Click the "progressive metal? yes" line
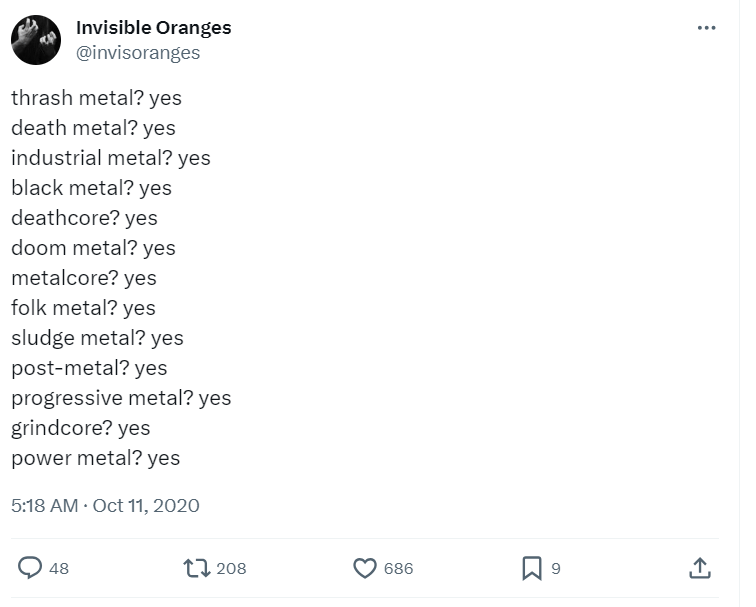The height and width of the screenshot is (607, 756). point(121,398)
